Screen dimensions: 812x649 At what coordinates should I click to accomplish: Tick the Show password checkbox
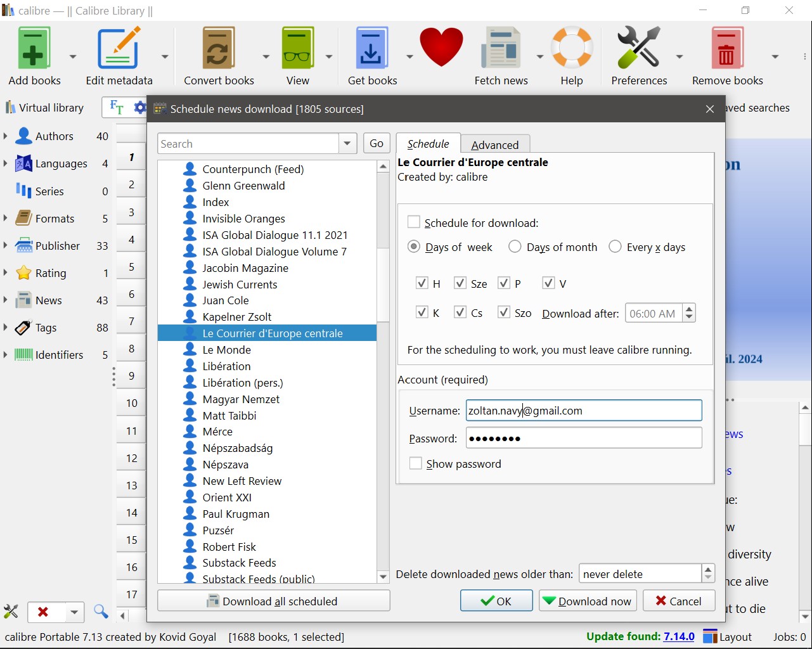click(x=416, y=463)
